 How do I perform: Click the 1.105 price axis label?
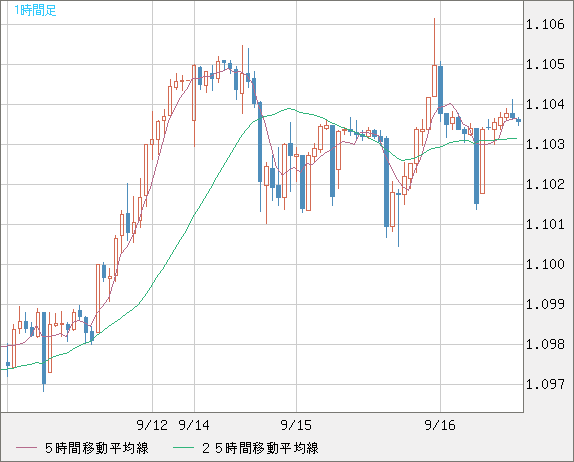[545, 64]
